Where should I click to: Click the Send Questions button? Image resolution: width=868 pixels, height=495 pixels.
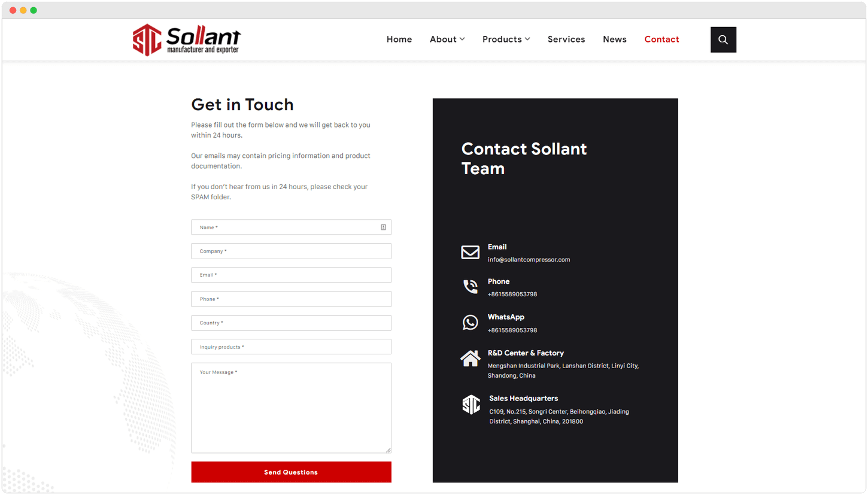pyautogui.click(x=291, y=472)
